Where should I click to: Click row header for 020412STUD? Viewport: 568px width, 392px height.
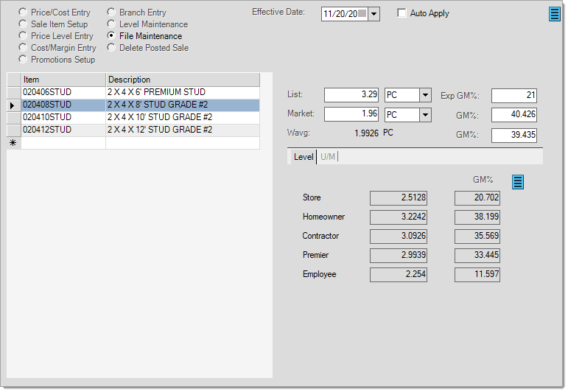(x=14, y=130)
